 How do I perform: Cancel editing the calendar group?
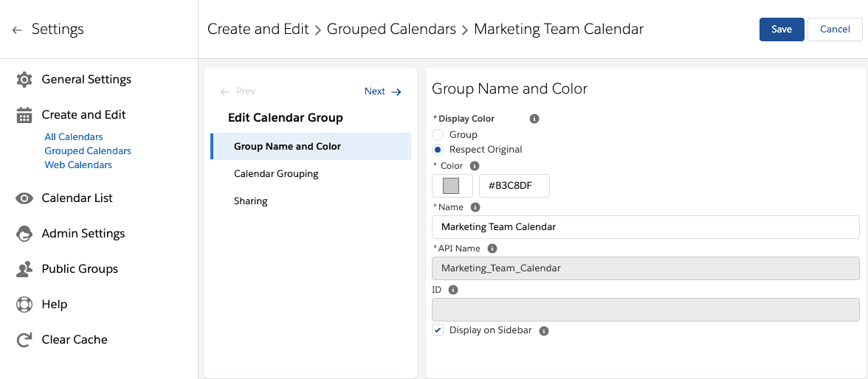pos(835,29)
